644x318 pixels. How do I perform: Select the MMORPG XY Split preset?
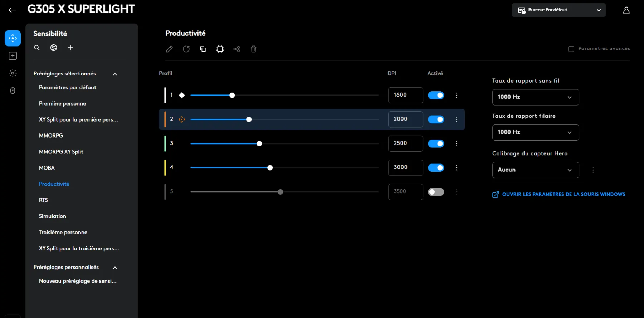point(61,152)
